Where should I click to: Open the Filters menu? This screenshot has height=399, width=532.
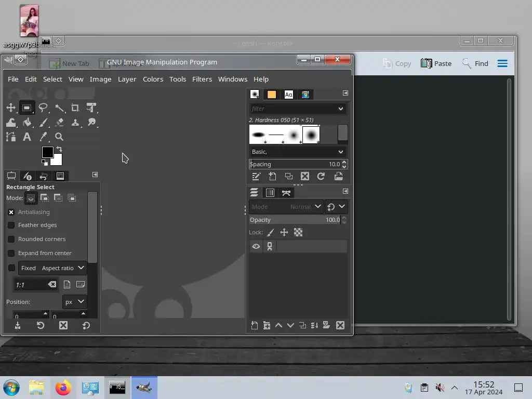tap(202, 79)
